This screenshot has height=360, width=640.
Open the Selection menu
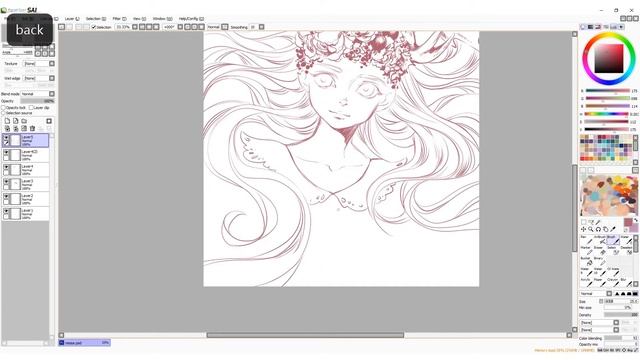pyautogui.click(x=96, y=19)
